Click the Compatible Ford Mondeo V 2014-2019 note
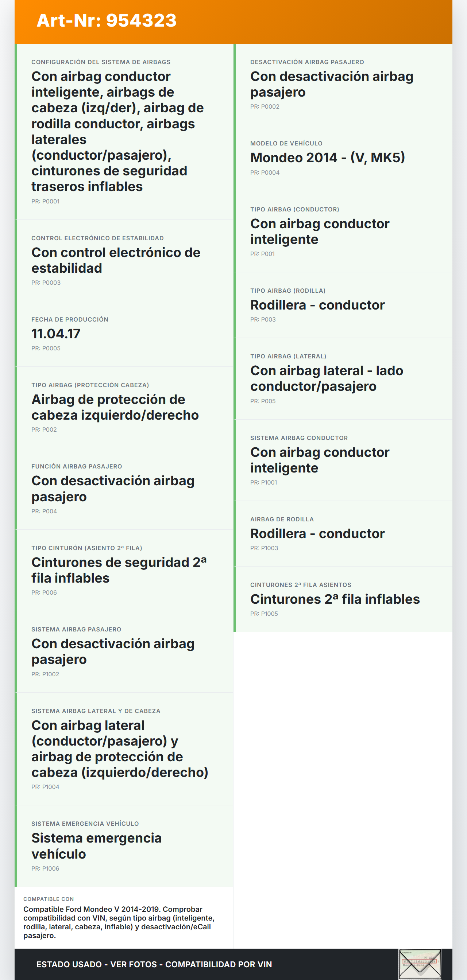 pyautogui.click(x=119, y=922)
